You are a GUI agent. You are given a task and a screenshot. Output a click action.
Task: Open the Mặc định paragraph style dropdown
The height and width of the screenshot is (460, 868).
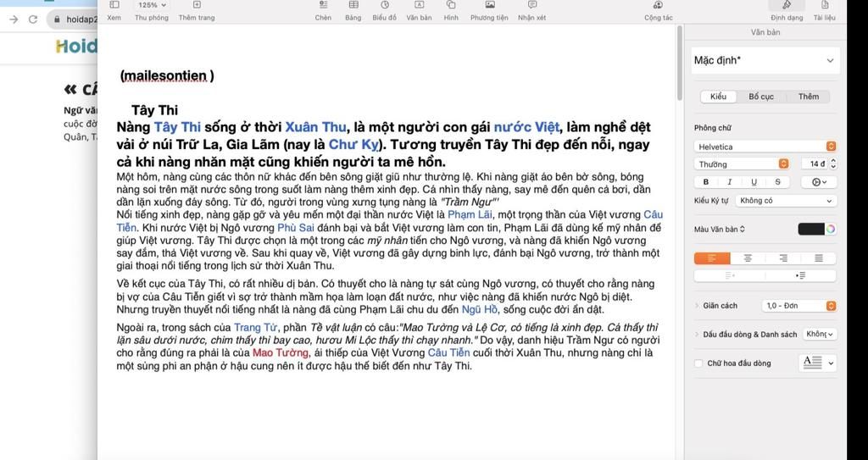tap(765, 60)
